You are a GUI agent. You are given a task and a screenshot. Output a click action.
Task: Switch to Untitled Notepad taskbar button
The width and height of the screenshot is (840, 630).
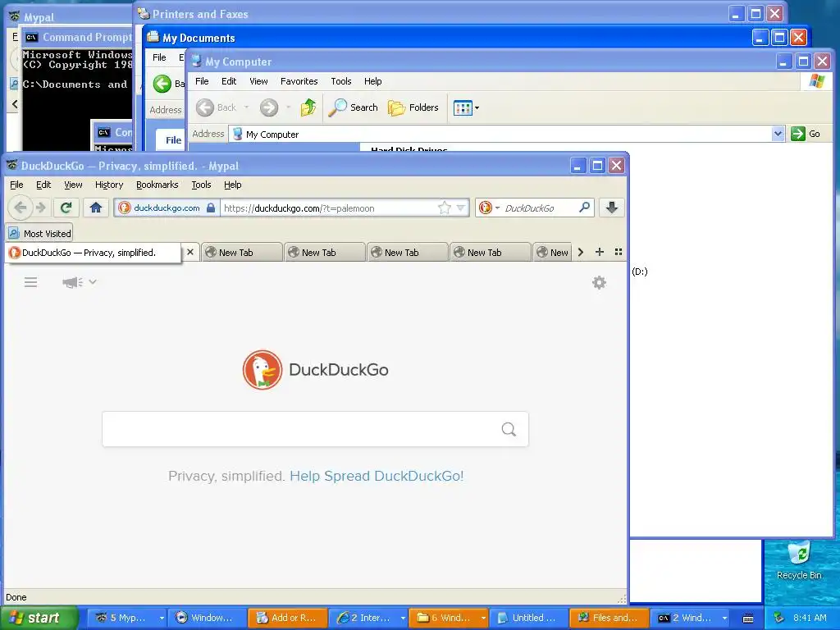click(x=528, y=618)
